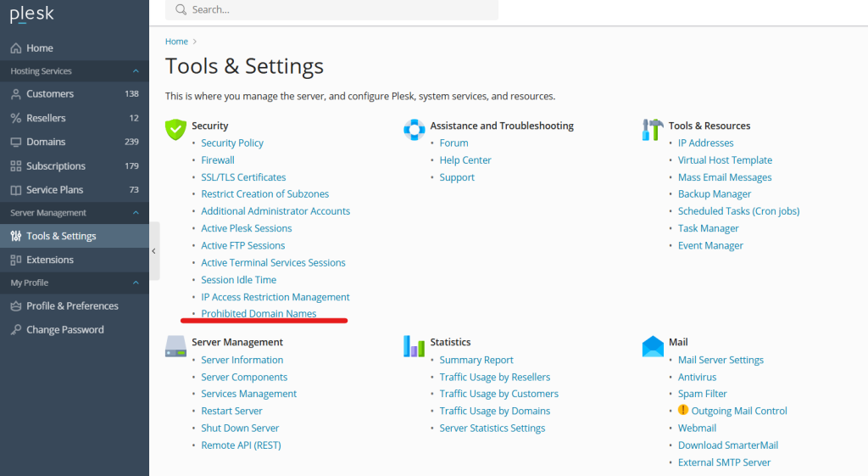Open Session Idle Time
Screen dimensions: 868x476
click(238, 280)
